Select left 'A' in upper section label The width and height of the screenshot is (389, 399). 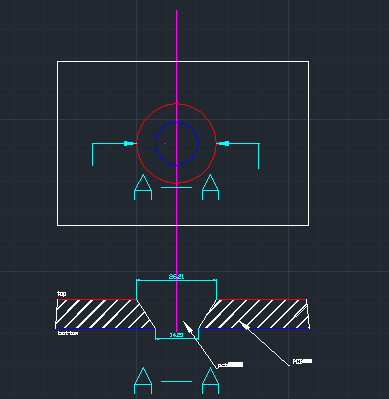coord(143,187)
